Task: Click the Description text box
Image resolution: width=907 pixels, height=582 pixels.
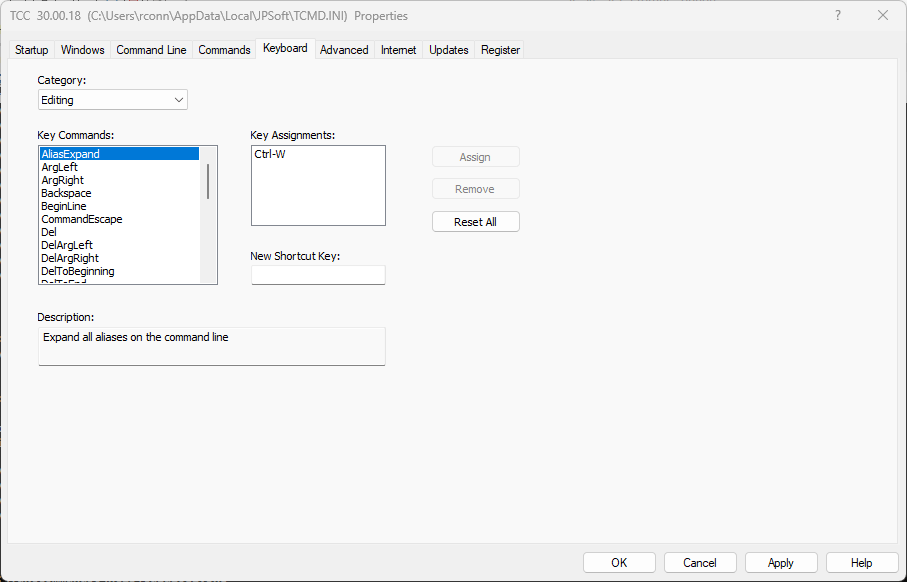Action: point(212,347)
